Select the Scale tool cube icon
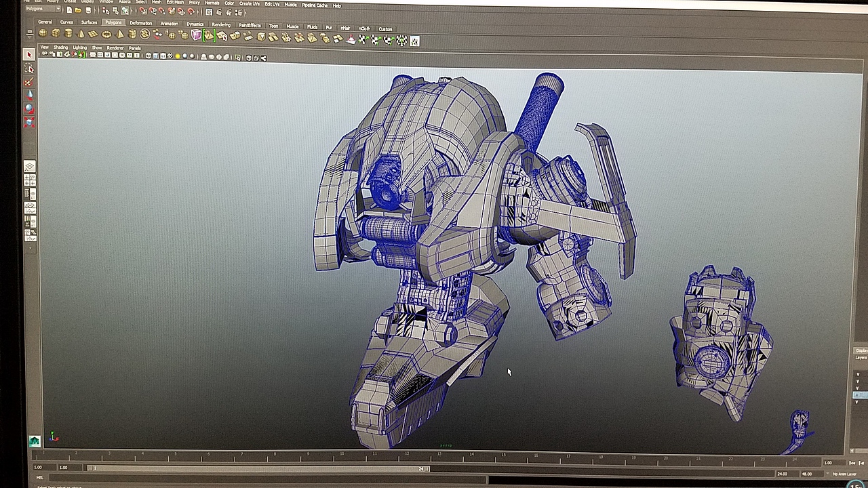 click(x=29, y=122)
